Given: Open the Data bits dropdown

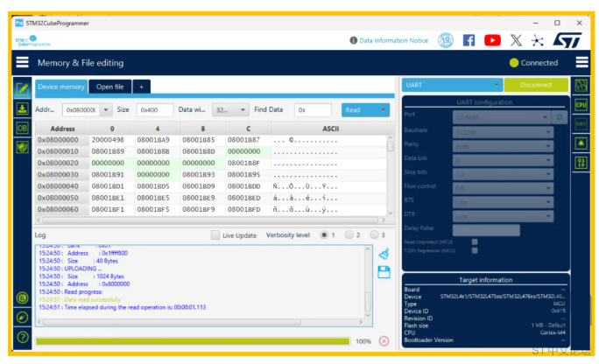Looking at the screenshot, I should (503, 160).
